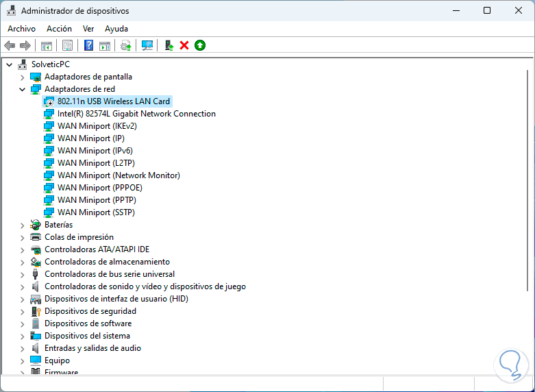This screenshot has width=535, height=392.
Task: Click the Adaptadores de pantalla icon
Action: 36,77
